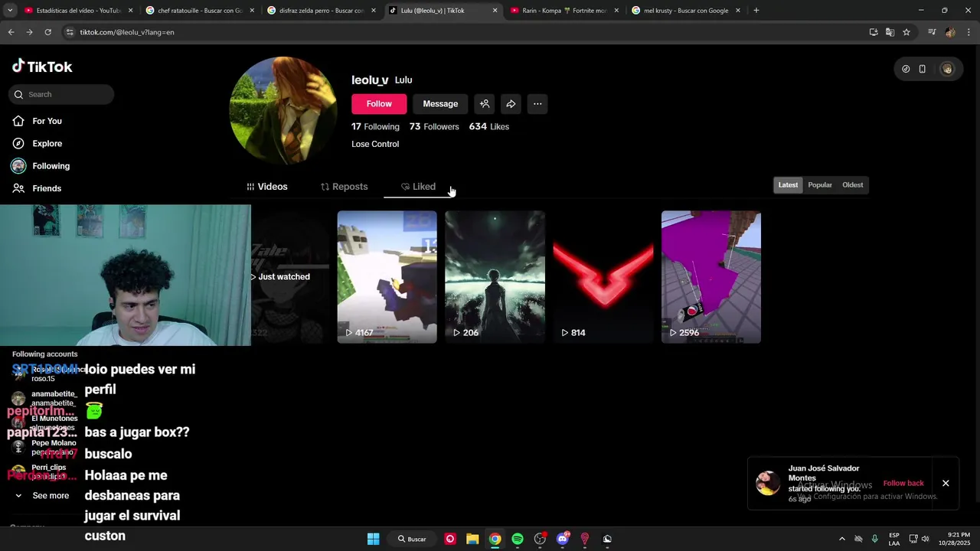Click the Get app phone icon
Viewport: 980px width, 551px height.
click(923, 69)
